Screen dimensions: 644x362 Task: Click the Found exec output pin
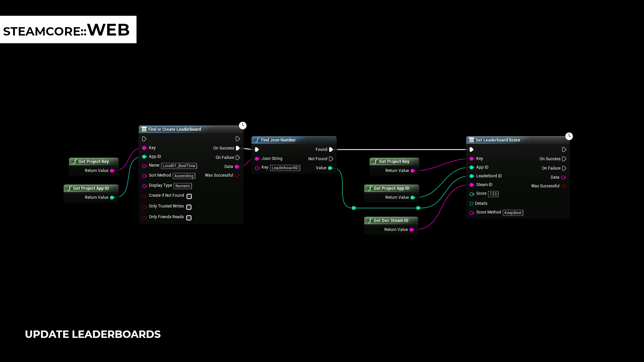tap(331, 149)
